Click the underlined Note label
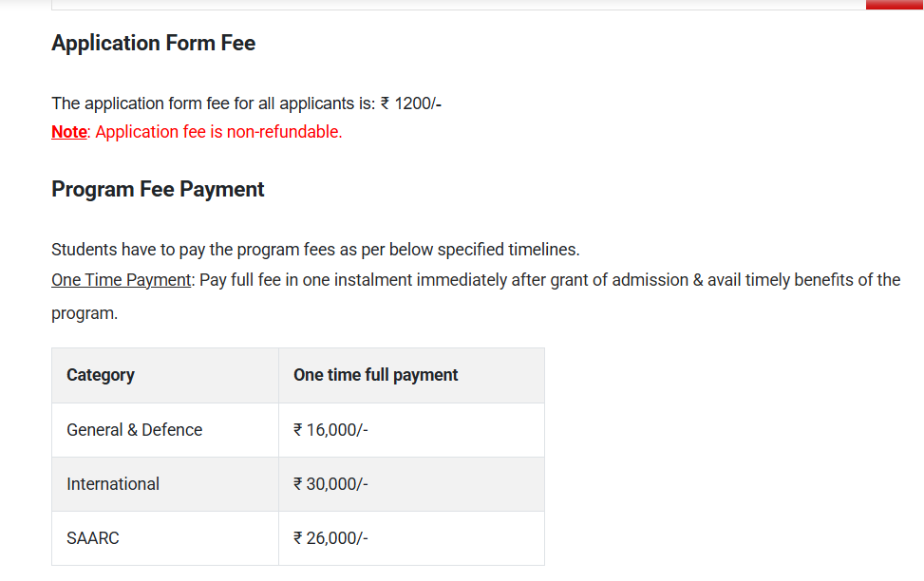Image resolution: width=924 pixels, height=581 pixels. point(68,132)
